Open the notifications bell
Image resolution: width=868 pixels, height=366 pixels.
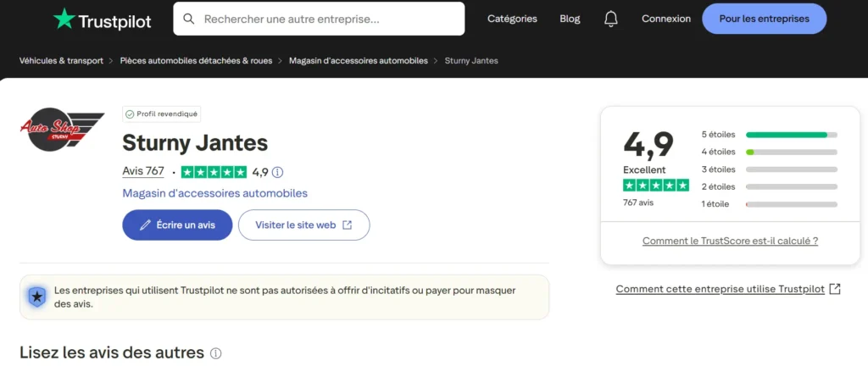(610, 19)
